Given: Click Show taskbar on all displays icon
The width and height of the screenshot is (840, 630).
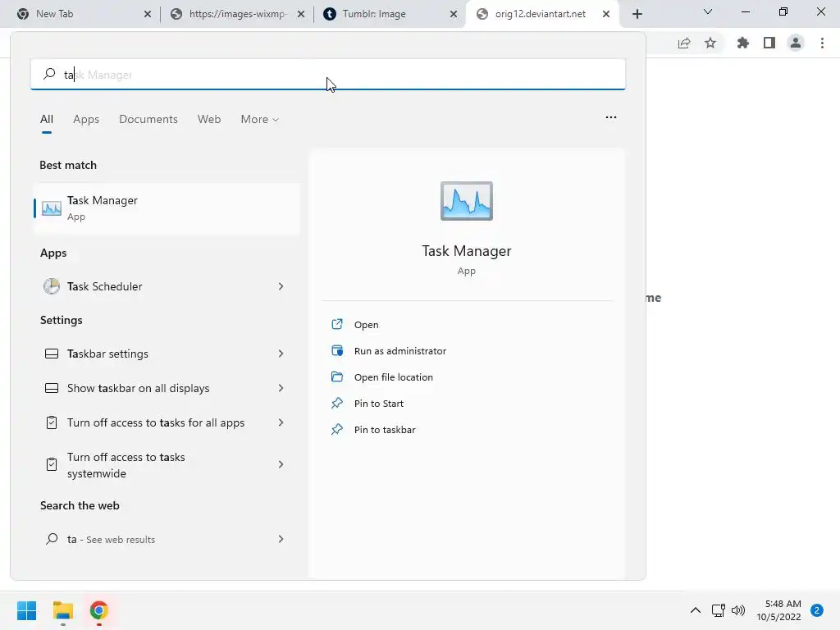Looking at the screenshot, I should [x=52, y=388].
